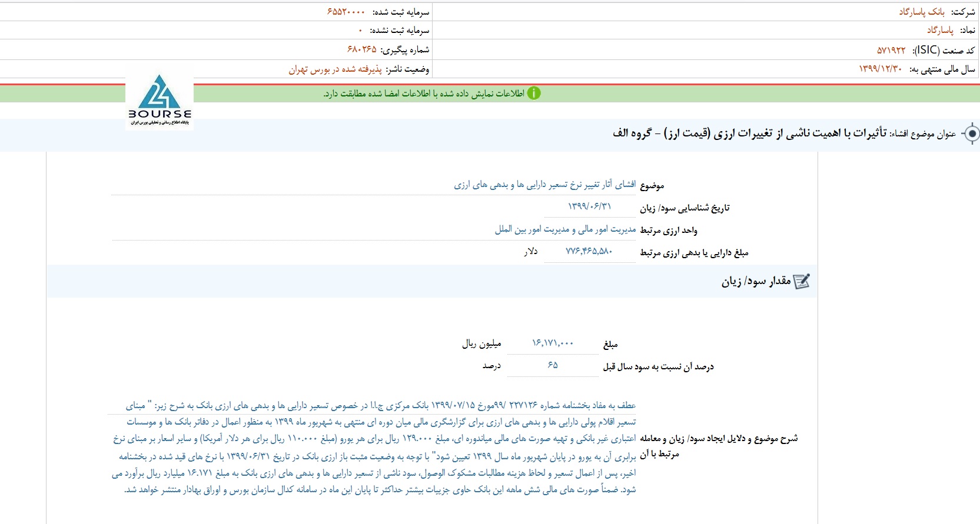Viewport: 980px width, 524px height.
Task: Click subject value افشای آثار تغییر نرخ تسعیر
Action: click(544, 185)
